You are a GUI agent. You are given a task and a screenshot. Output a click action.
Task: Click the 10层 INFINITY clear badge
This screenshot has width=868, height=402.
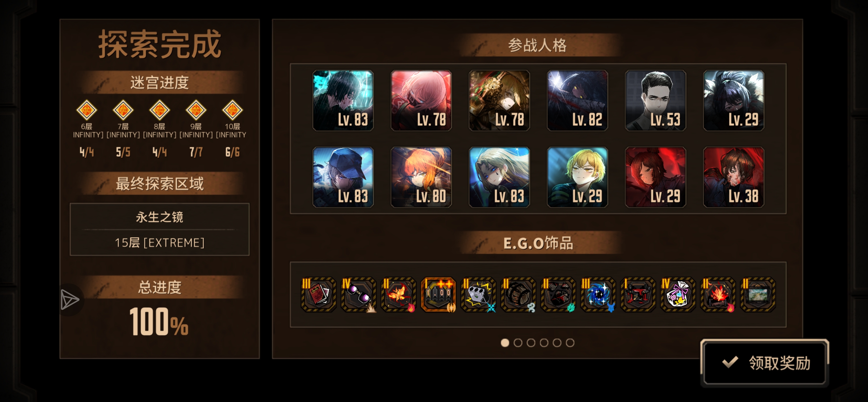pyautogui.click(x=233, y=110)
